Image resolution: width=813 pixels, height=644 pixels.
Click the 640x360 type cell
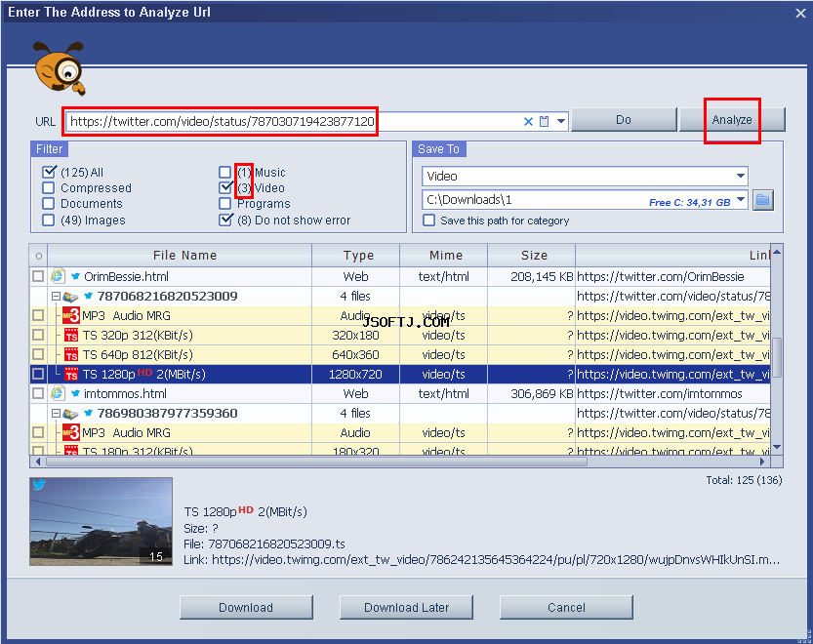coord(355,354)
